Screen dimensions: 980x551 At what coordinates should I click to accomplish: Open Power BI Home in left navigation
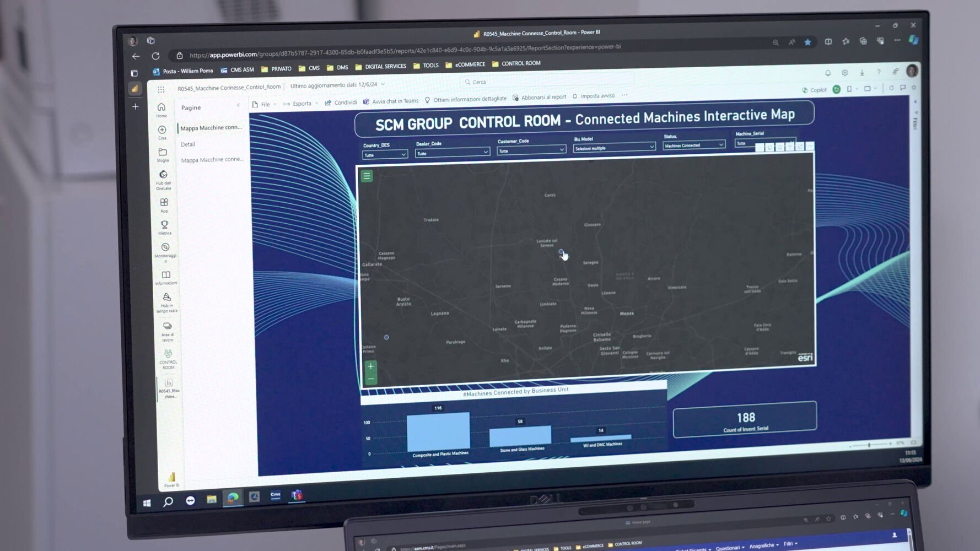pyautogui.click(x=161, y=110)
